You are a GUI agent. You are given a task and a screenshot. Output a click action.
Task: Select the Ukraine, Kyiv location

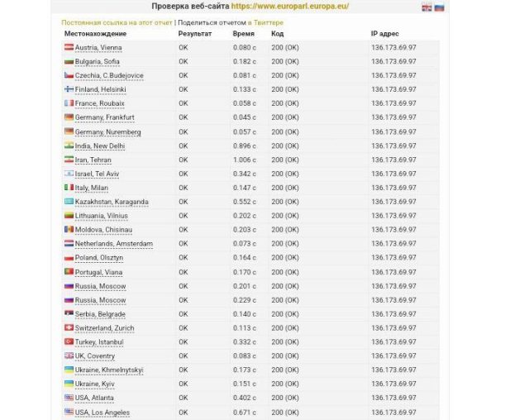pos(95,384)
